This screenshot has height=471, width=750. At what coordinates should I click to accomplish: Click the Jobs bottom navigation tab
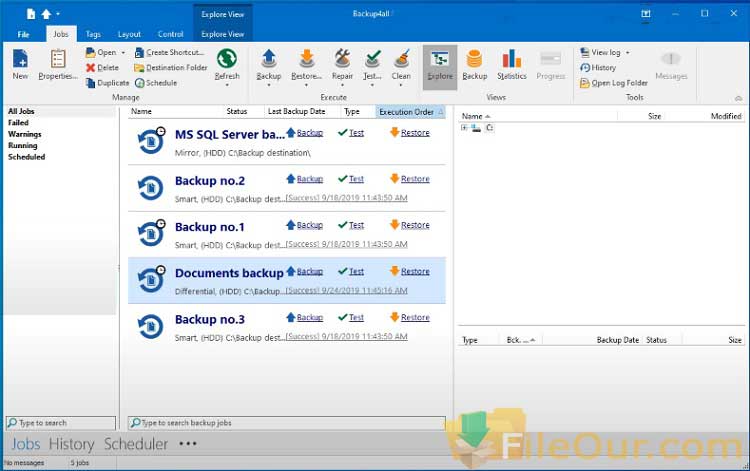pos(26,444)
